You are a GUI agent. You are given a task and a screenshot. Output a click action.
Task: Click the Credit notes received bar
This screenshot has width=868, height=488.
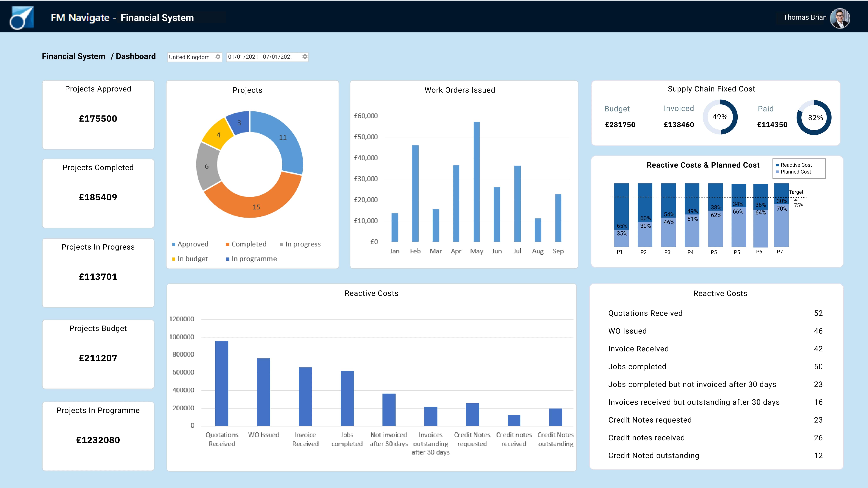pyautogui.click(x=514, y=420)
